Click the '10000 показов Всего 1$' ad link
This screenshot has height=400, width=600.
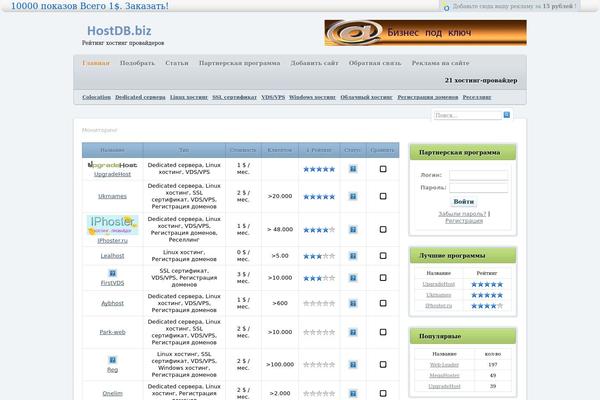(x=90, y=6)
